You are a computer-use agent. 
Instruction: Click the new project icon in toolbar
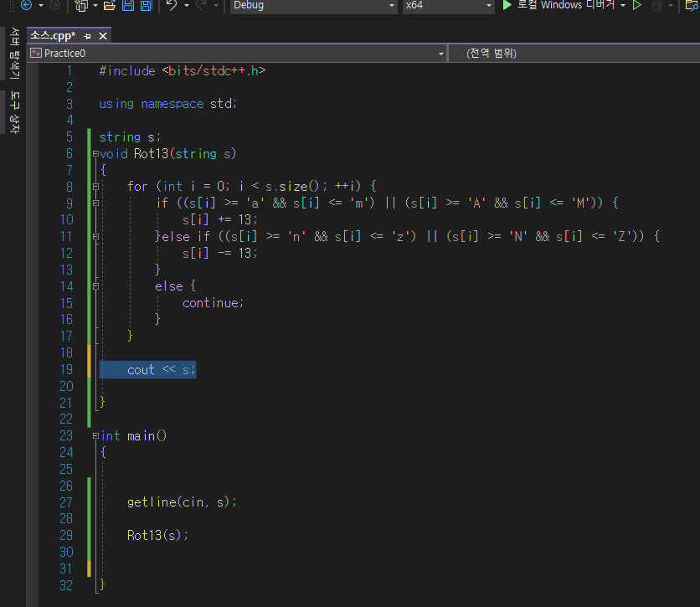(81, 5)
